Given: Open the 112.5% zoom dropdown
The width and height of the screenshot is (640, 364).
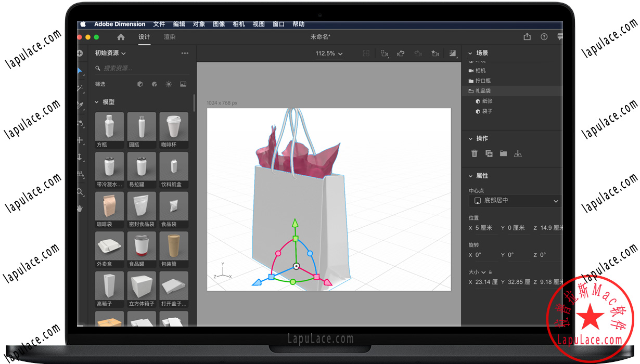Looking at the screenshot, I should coord(328,53).
